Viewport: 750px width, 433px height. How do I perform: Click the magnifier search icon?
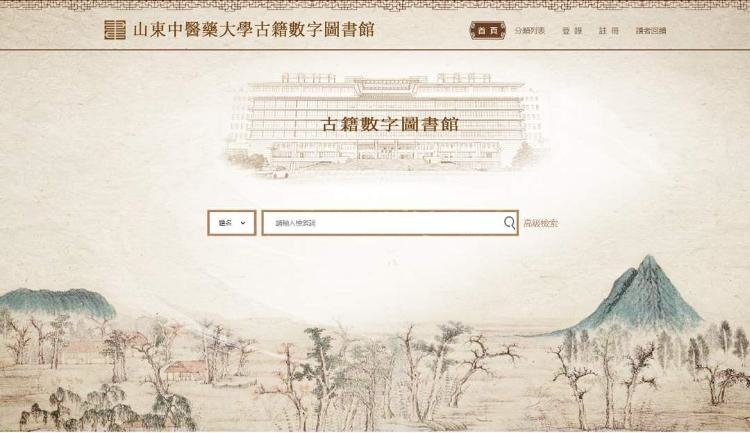(509, 222)
